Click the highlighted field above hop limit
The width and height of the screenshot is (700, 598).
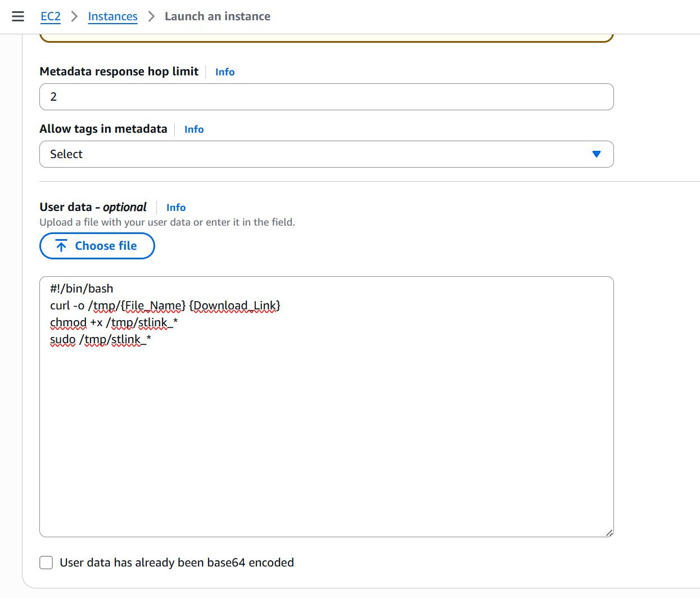pyautogui.click(x=326, y=35)
